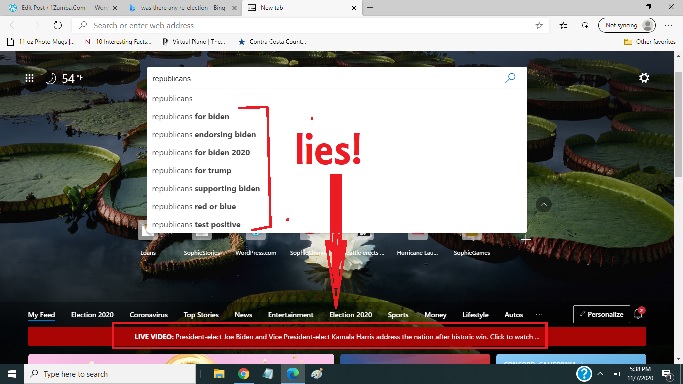Viewport: 683px width, 384px height.
Task: Add this page to favorites star icon
Action: [x=539, y=25]
